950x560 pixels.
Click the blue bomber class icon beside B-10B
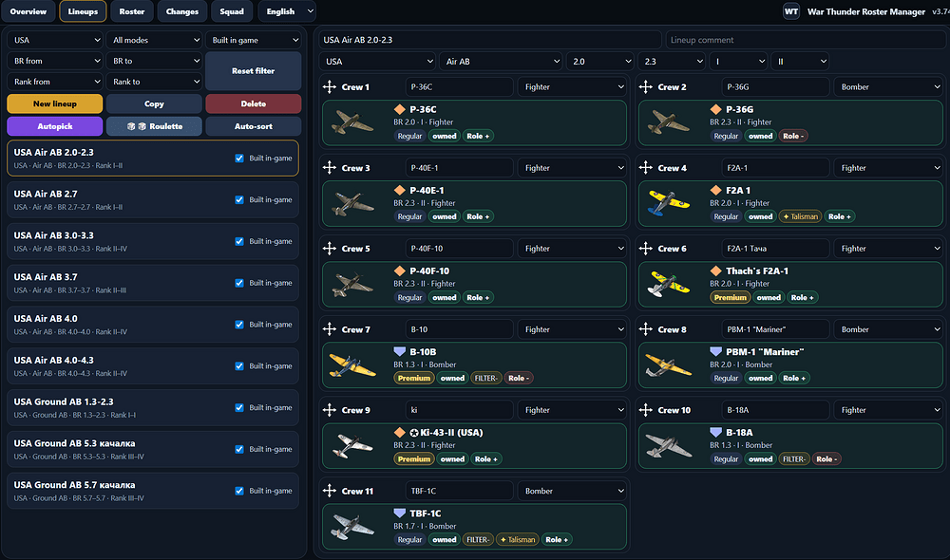400,352
